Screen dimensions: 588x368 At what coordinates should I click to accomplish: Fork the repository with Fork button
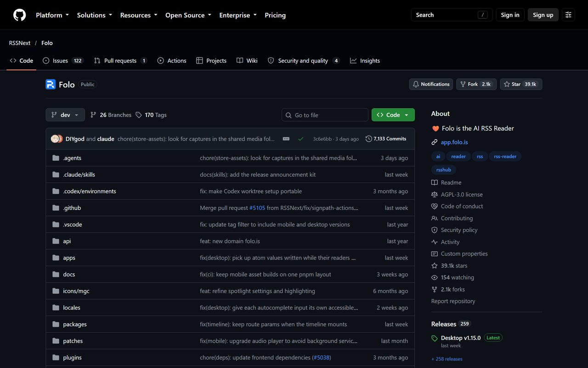476,84
